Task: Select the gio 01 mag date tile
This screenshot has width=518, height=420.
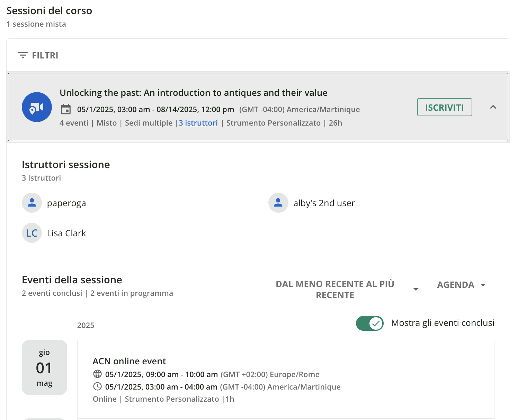Action: coord(44,367)
